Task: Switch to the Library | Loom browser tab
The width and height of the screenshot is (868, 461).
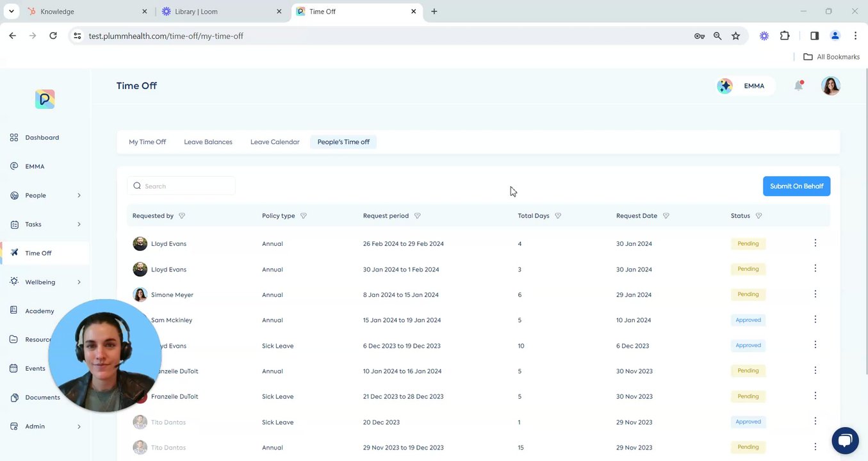Action: point(221,12)
